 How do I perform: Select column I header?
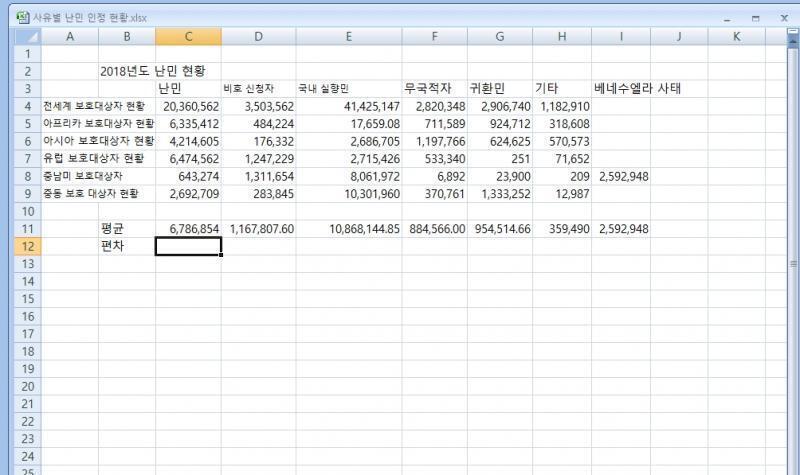[621, 37]
